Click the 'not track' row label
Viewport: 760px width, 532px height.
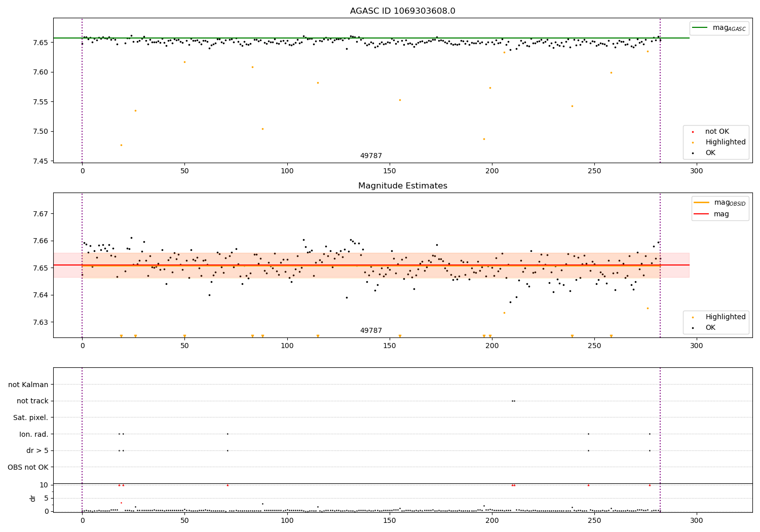pos(32,401)
